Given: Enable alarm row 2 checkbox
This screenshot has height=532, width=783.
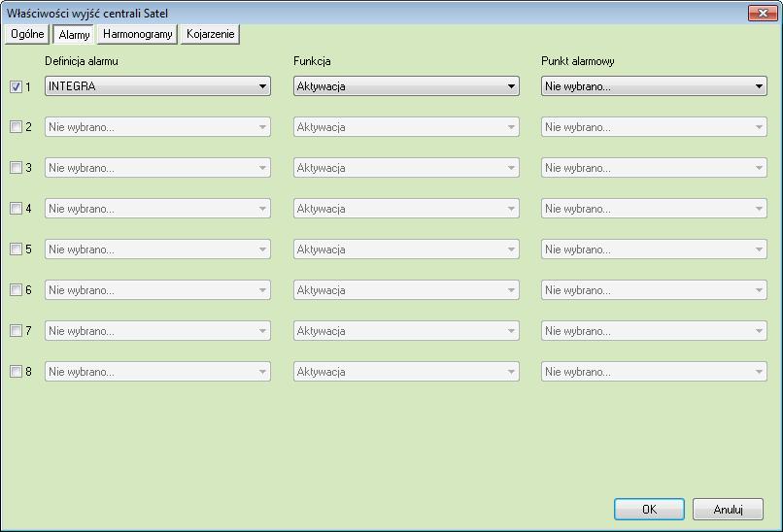Looking at the screenshot, I should pyautogui.click(x=16, y=127).
